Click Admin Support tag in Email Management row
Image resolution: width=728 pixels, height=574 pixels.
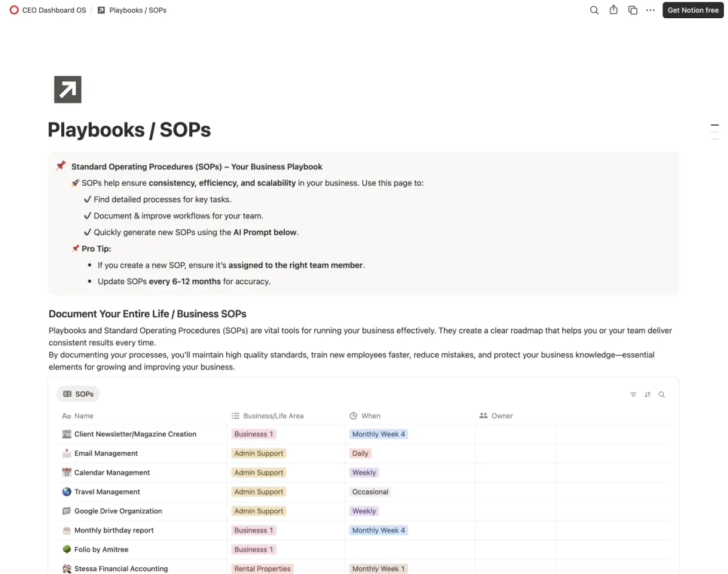pyautogui.click(x=259, y=453)
